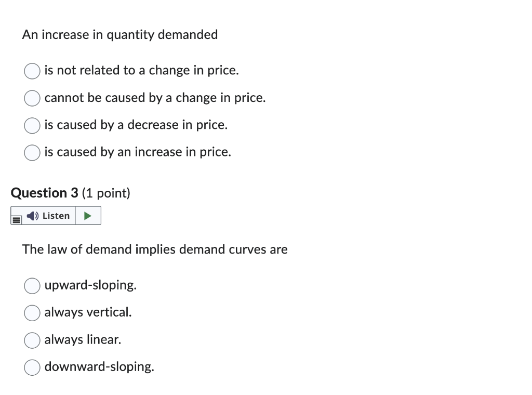This screenshot has width=532, height=395.
Task: Select "is not related to a change in price"
Action: tap(32, 71)
